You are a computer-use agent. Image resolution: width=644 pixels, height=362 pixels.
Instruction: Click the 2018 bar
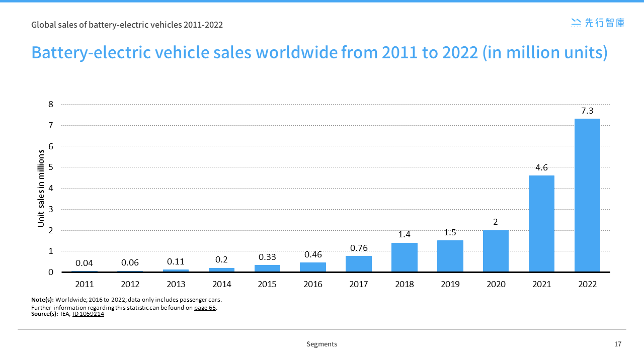click(405, 257)
